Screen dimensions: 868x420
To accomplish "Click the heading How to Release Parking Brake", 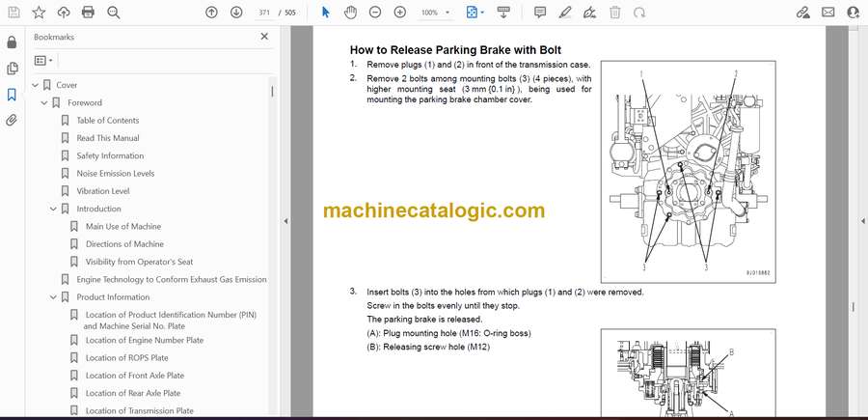I will pos(455,50).
